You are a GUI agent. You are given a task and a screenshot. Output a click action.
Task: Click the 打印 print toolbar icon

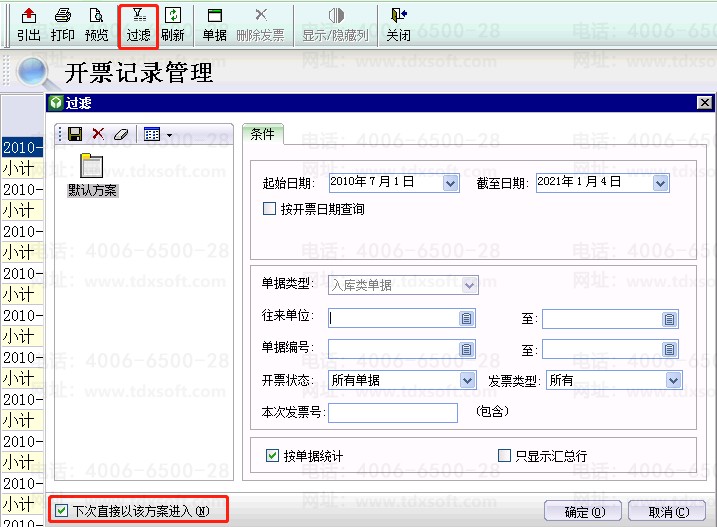63,25
